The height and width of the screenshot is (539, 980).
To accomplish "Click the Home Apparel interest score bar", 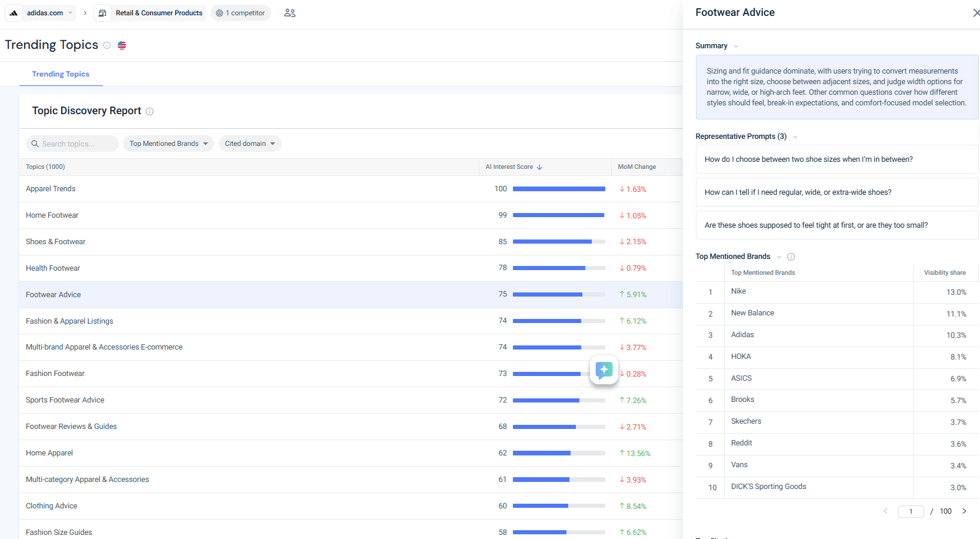I will [x=559, y=453].
